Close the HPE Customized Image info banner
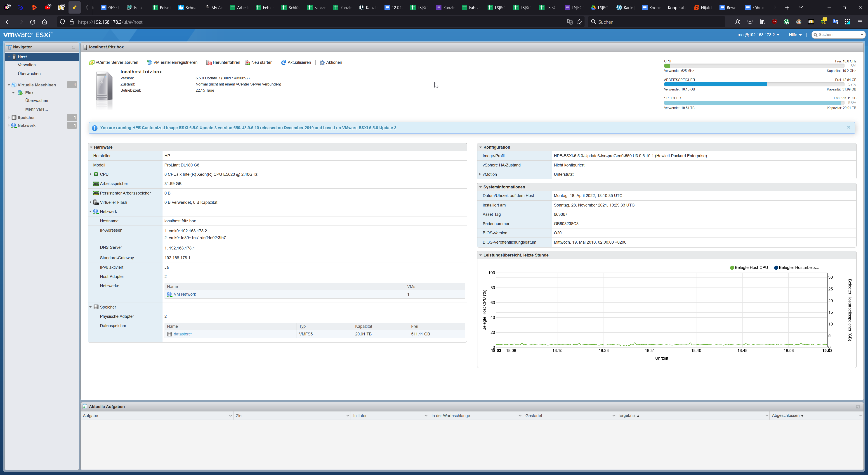This screenshot has width=868, height=475. [849, 127]
